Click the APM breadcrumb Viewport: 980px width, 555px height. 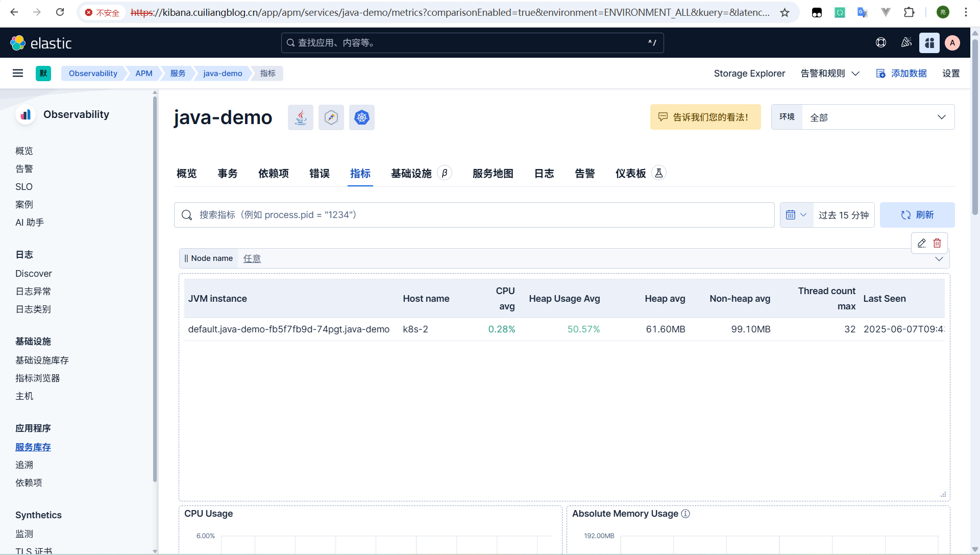tap(144, 74)
